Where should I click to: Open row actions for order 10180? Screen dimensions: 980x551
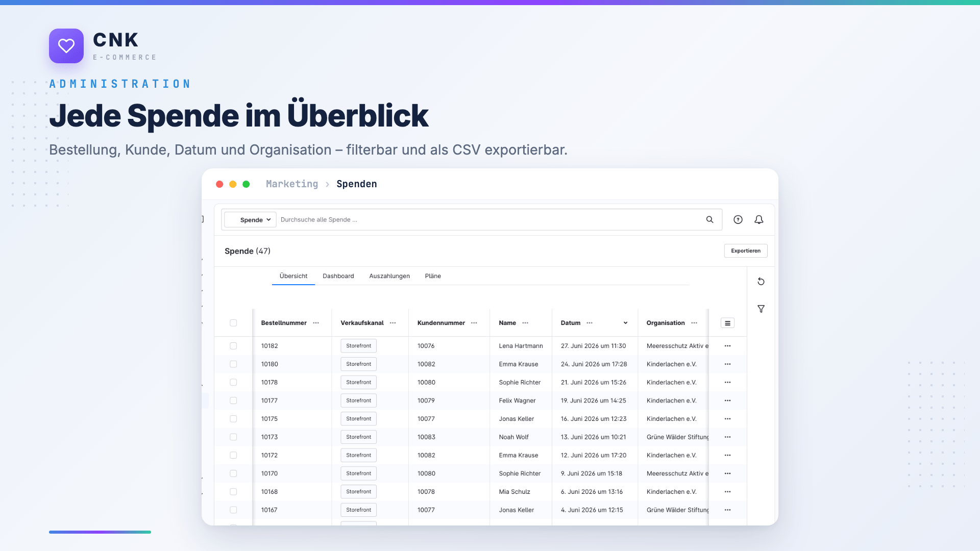(x=728, y=364)
